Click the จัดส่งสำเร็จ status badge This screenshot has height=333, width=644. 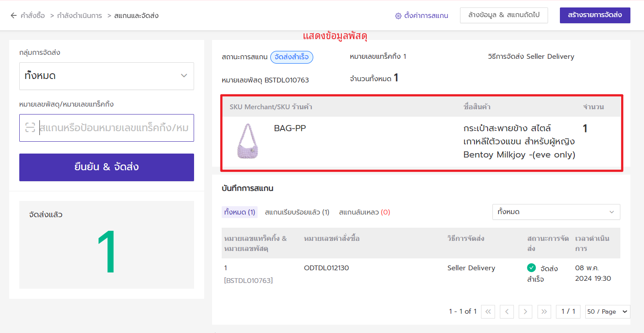292,57
